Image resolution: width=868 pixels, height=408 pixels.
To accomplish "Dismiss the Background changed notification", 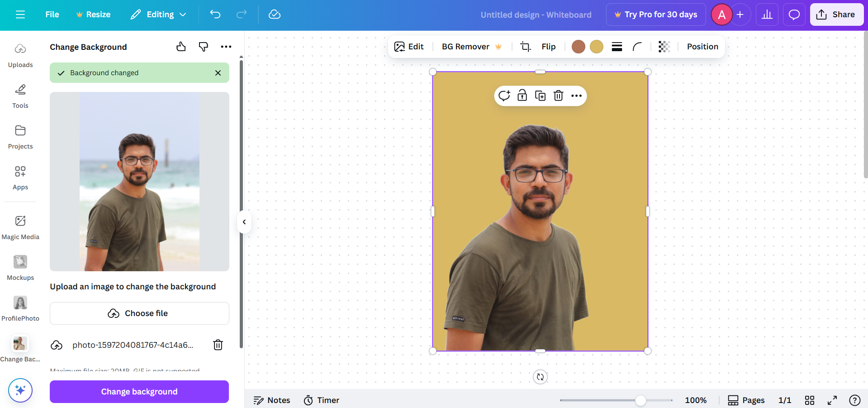I will click(x=218, y=72).
